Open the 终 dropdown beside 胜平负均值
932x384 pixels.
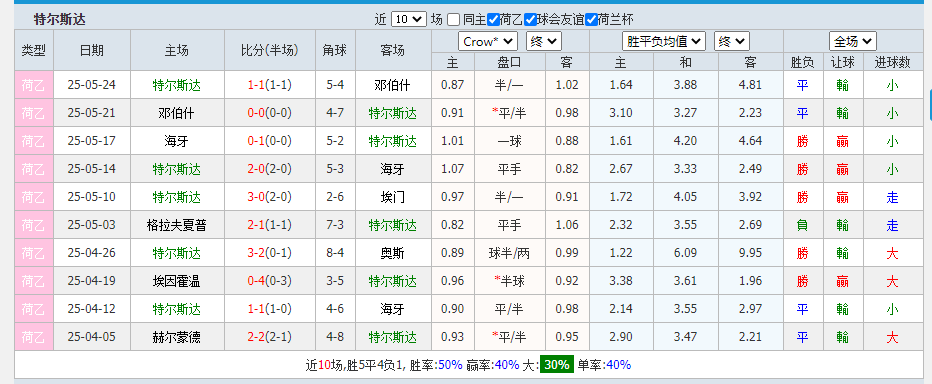732,42
